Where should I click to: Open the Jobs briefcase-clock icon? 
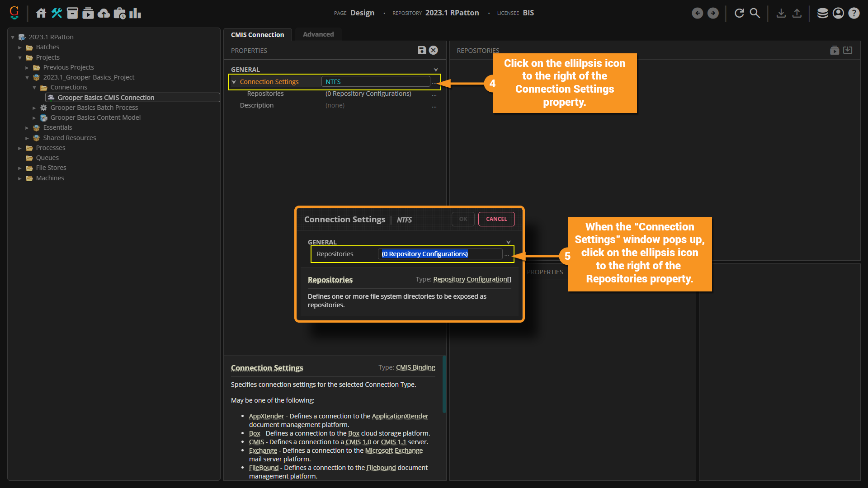click(119, 13)
